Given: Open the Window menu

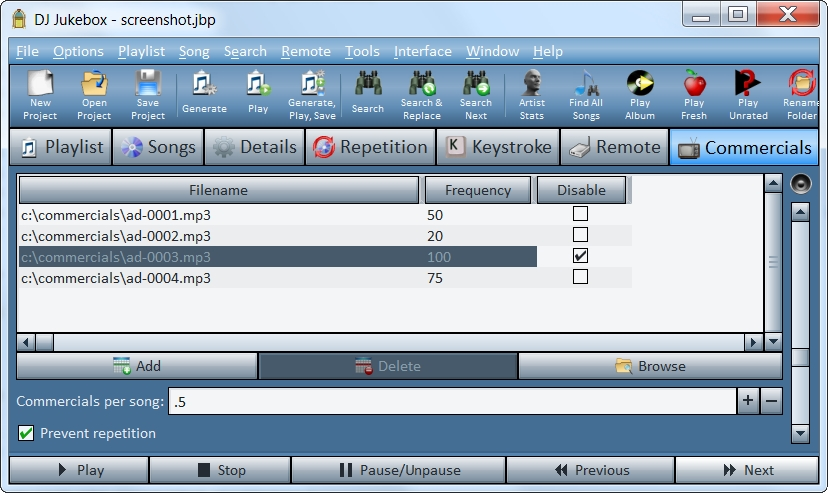Looking at the screenshot, I should [x=492, y=51].
